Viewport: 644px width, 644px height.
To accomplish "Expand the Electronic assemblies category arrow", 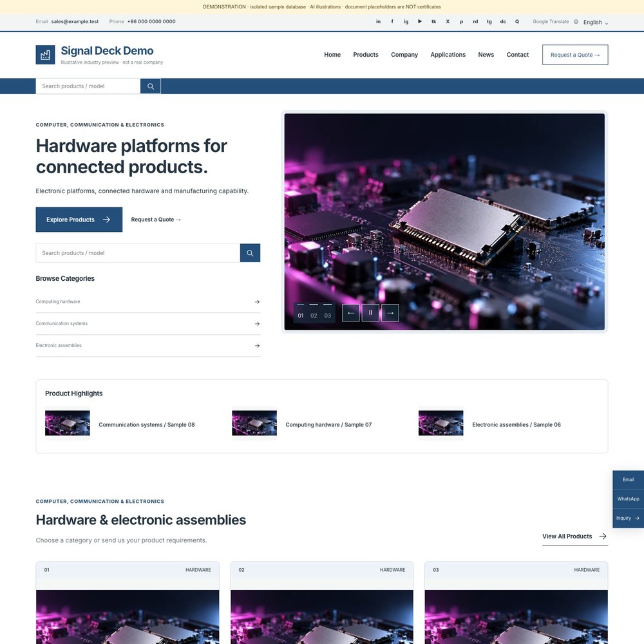I will (257, 346).
